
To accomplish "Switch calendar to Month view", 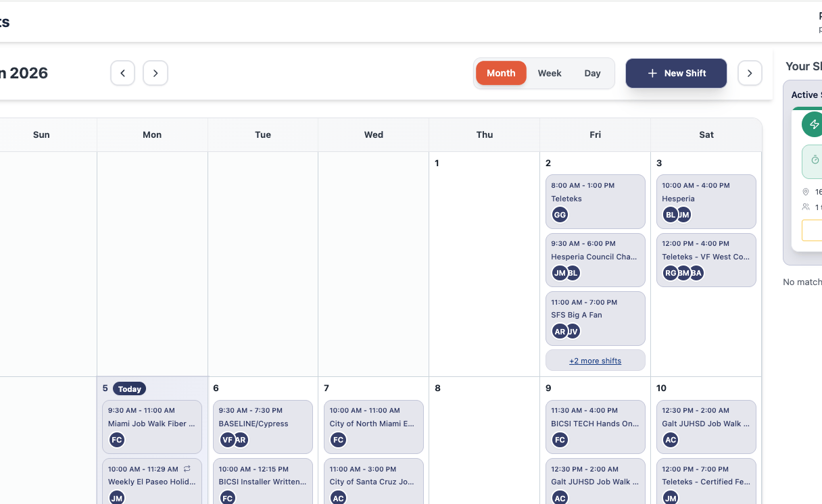I will pos(501,73).
